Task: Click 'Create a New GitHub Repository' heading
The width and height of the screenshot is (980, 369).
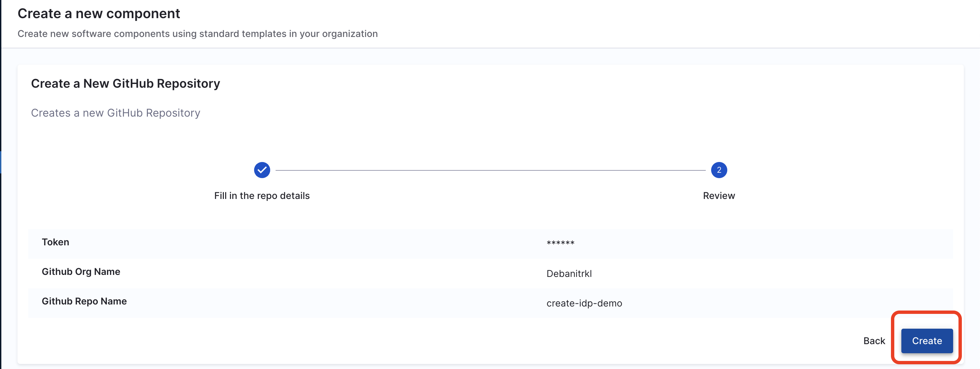Action: [126, 84]
